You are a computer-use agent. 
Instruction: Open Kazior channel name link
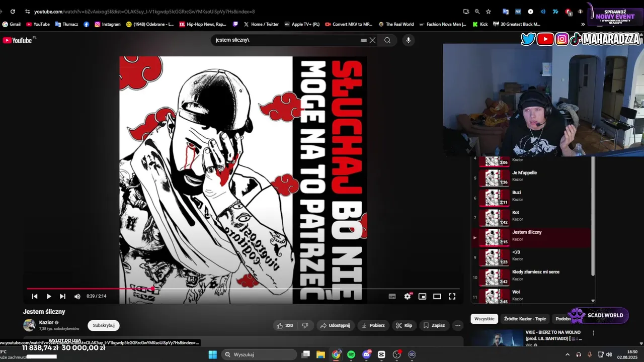click(x=46, y=322)
